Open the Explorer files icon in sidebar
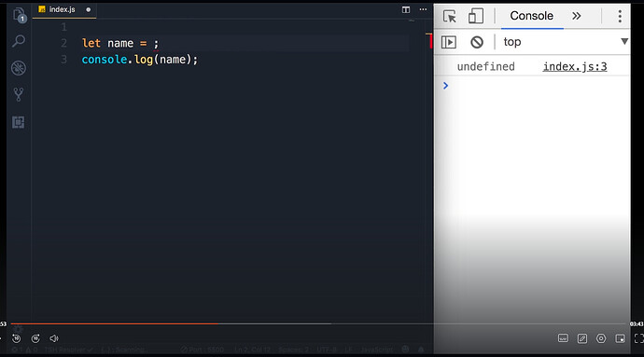This screenshot has height=357, width=644. tap(19, 16)
